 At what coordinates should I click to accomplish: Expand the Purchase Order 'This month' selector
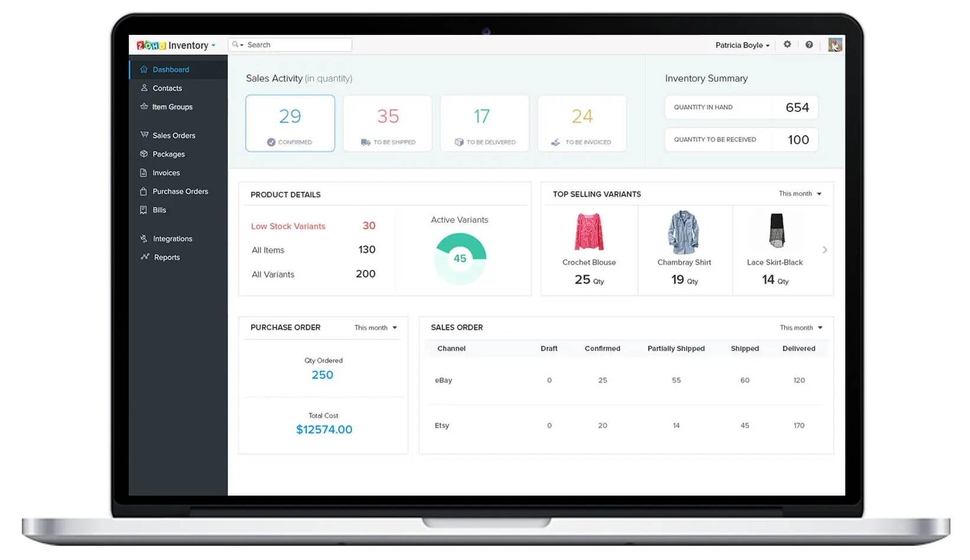tap(375, 327)
